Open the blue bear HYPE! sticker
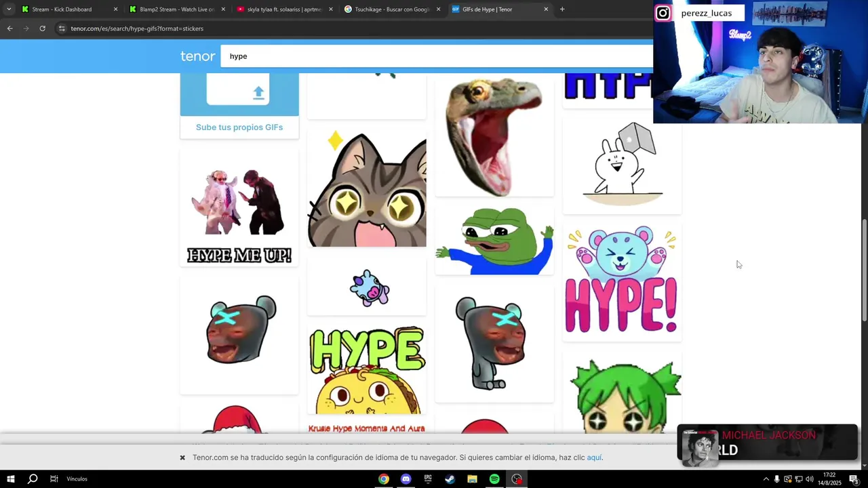The image size is (868, 488). 622,281
